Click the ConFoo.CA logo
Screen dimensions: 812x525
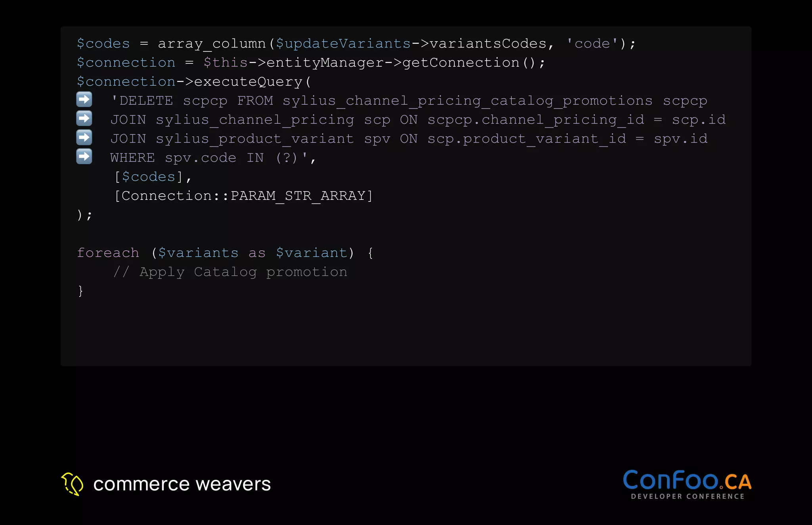[687, 485]
